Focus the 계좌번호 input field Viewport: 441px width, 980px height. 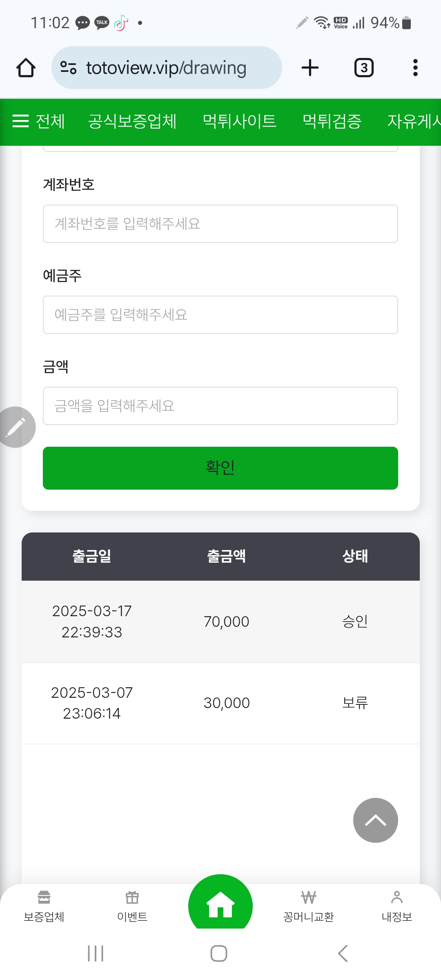(220, 224)
